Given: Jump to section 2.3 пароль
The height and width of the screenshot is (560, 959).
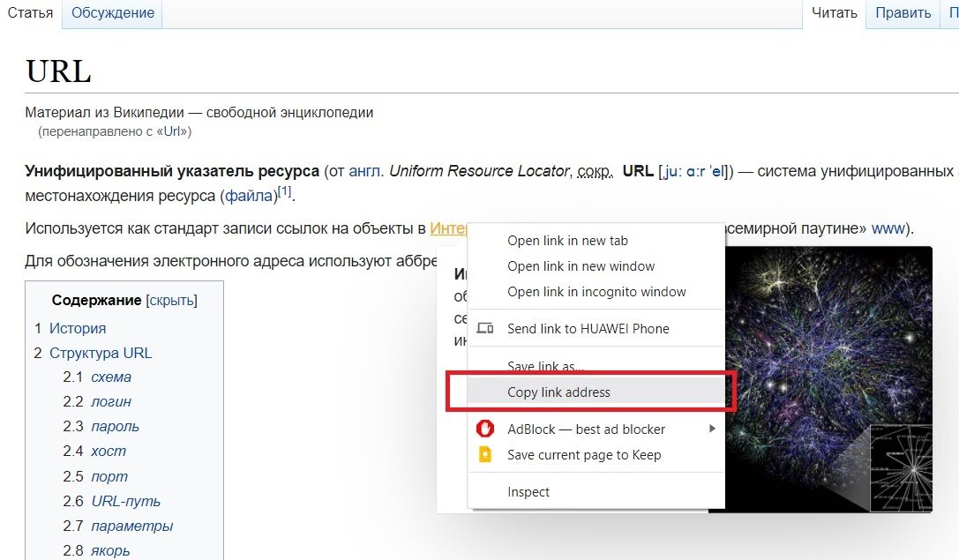Looking at the screenshot, I should coord(115,426).
